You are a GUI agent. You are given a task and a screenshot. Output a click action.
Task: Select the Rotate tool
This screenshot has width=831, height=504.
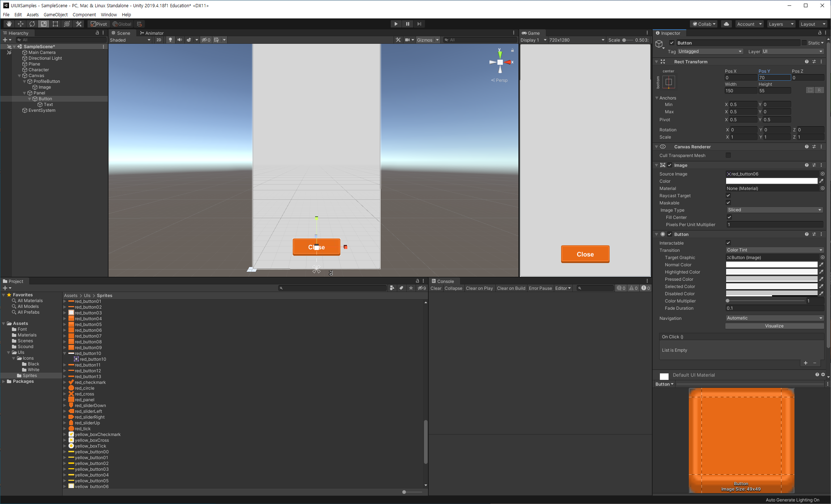point(32,24)
